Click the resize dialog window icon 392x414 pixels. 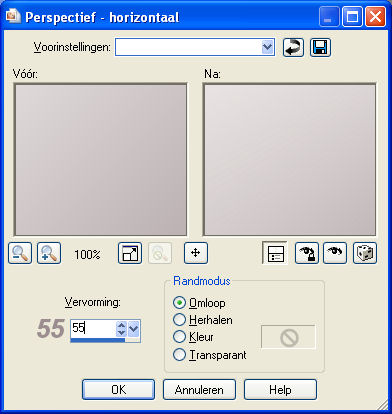pos(130,253)
